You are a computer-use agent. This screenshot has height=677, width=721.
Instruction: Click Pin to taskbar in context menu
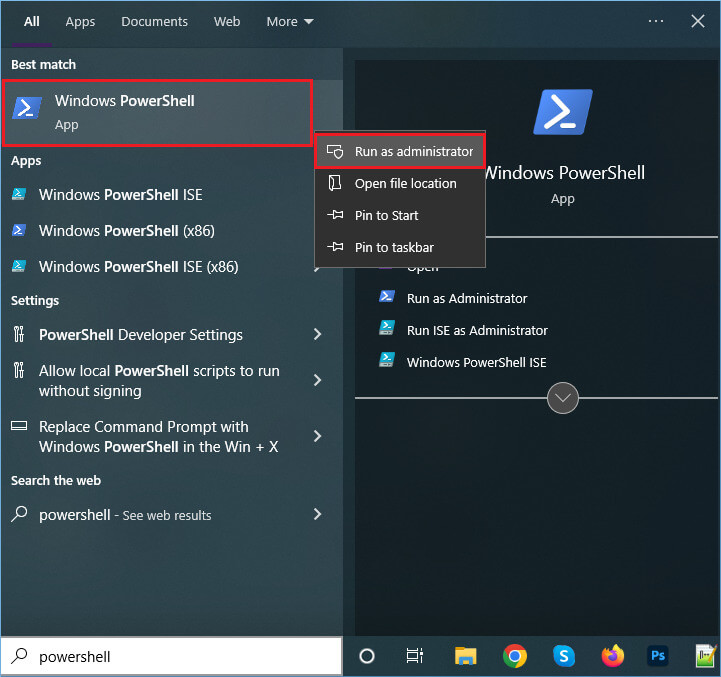point(400,247)
